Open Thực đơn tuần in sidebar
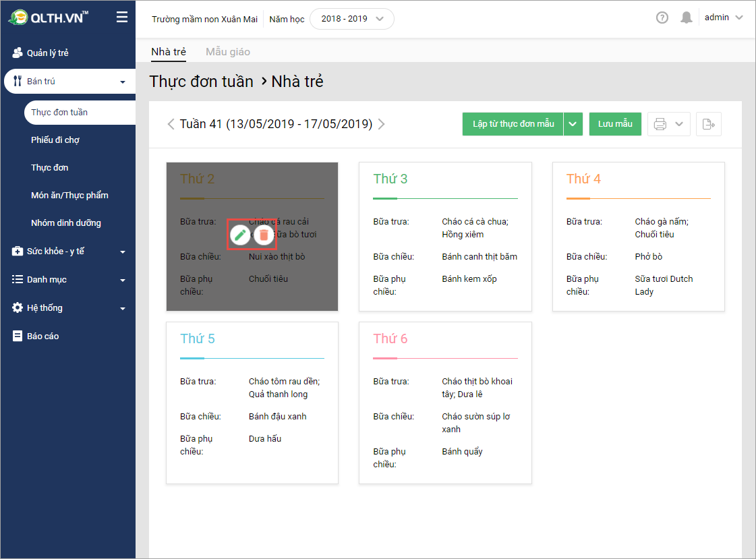Viewport: 756px width, 559px height. click(x=80, y=113)
